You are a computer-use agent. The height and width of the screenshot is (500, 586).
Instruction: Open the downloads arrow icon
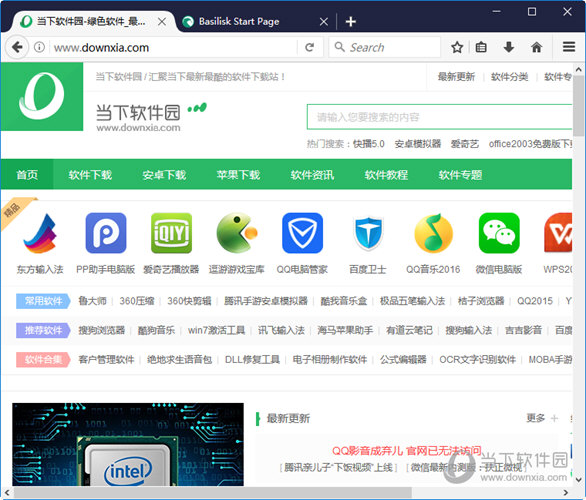[x=509, y=47]
